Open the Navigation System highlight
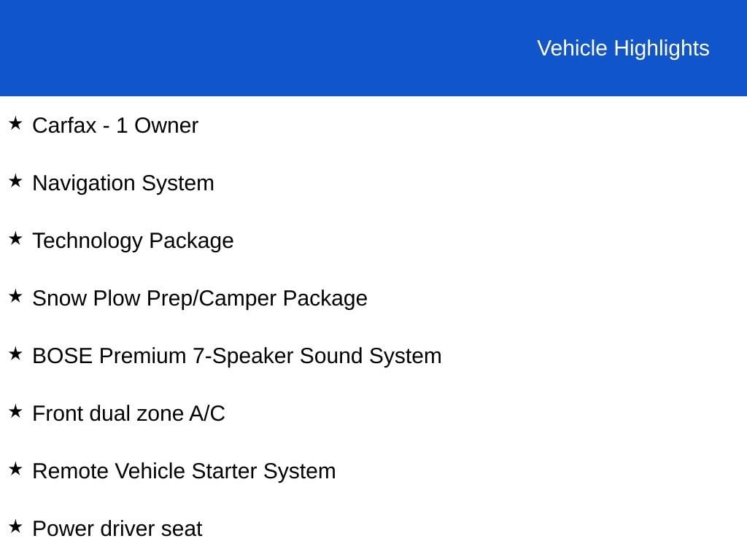This screenshot has width=747, height=560. (123, 183)
